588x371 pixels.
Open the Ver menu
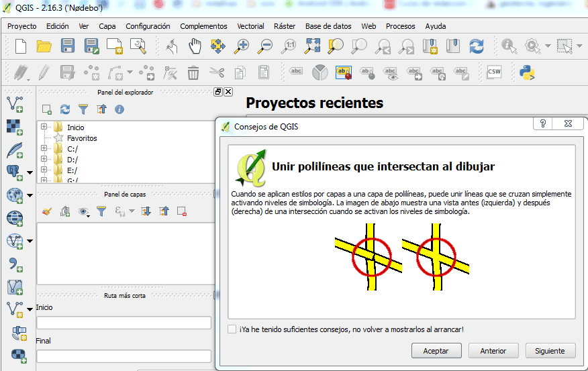point(84,26)
